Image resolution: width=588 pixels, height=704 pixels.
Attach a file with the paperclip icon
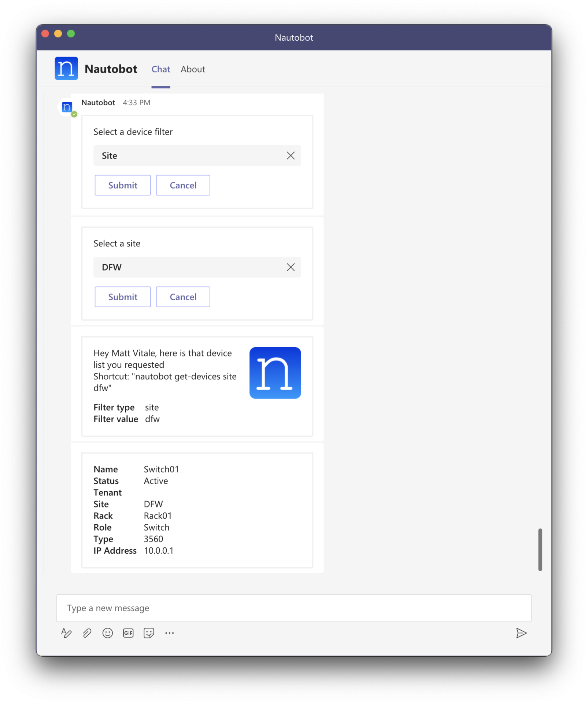point(87,633)
